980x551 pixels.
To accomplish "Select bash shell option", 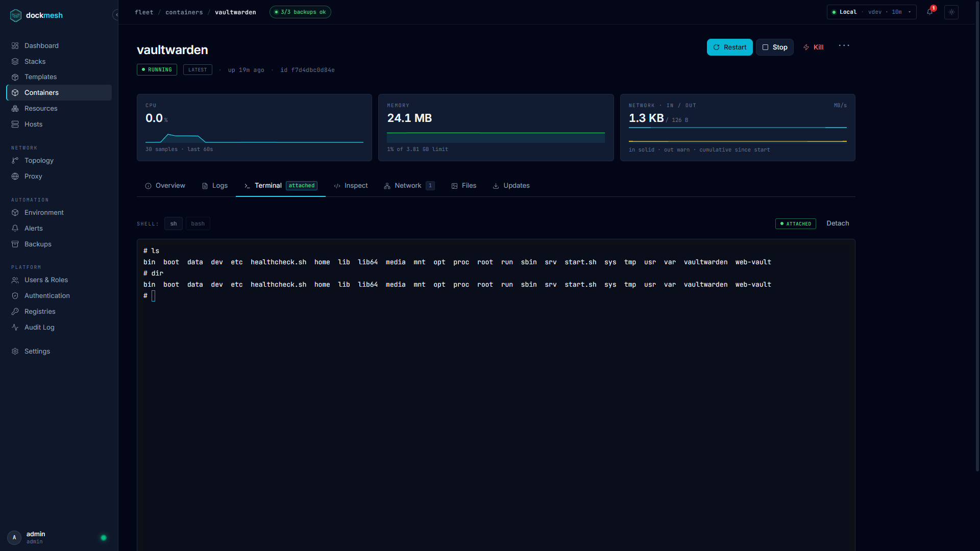I will pos(198,223).
